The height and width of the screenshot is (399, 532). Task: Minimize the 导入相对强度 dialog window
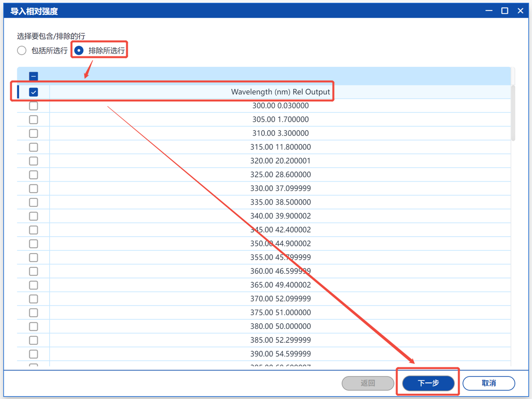pos(489,11)
